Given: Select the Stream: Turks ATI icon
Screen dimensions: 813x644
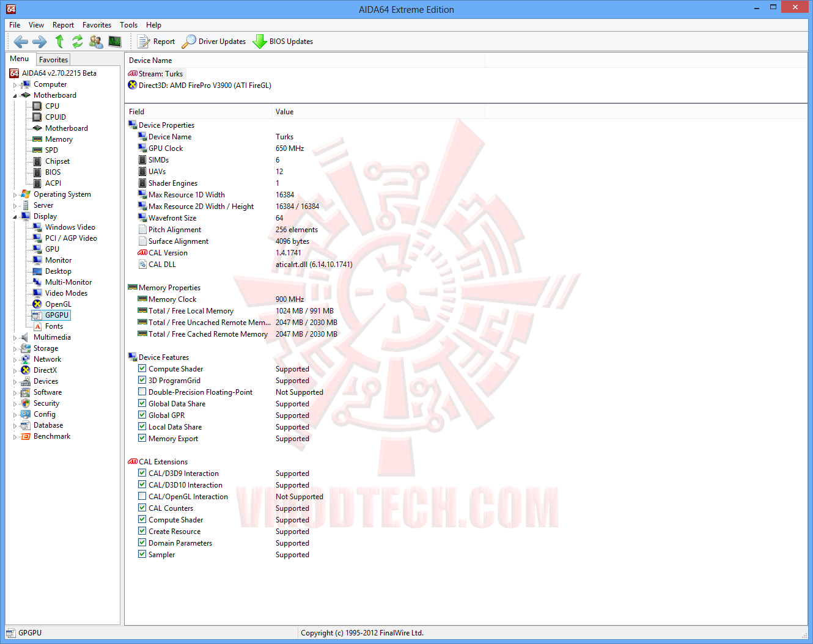Looking at the screenshot, I should 133,74.
